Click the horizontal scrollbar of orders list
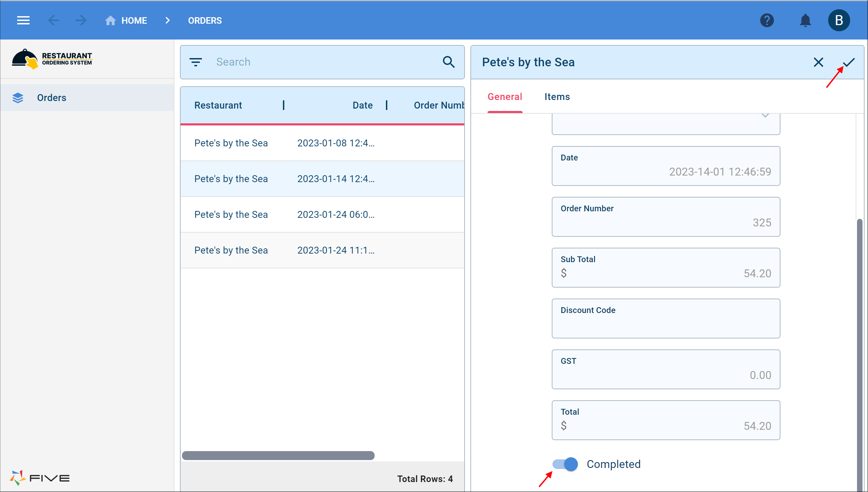Screen dimensions: 868x492 pos(278,456)
